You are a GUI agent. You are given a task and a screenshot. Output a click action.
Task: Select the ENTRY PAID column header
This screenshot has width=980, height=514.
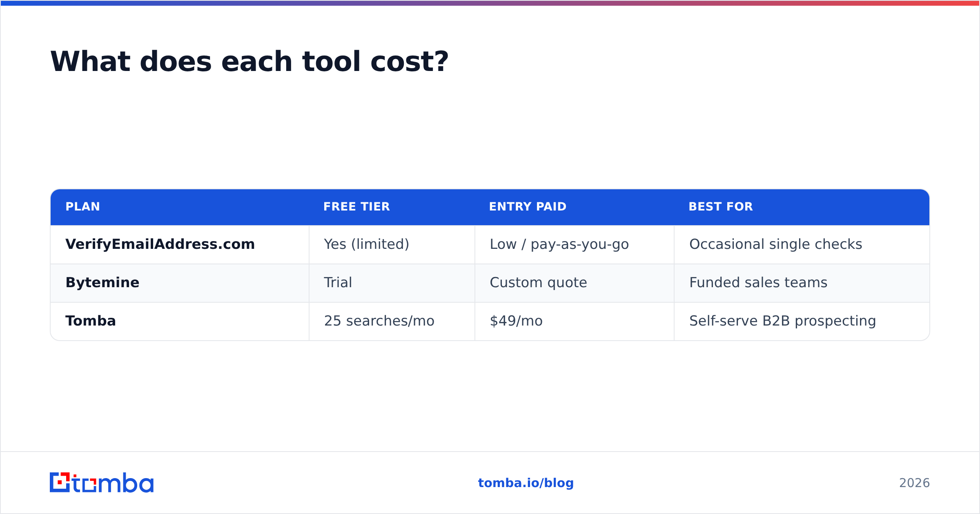pyautogui.click(x=575, y=207)
